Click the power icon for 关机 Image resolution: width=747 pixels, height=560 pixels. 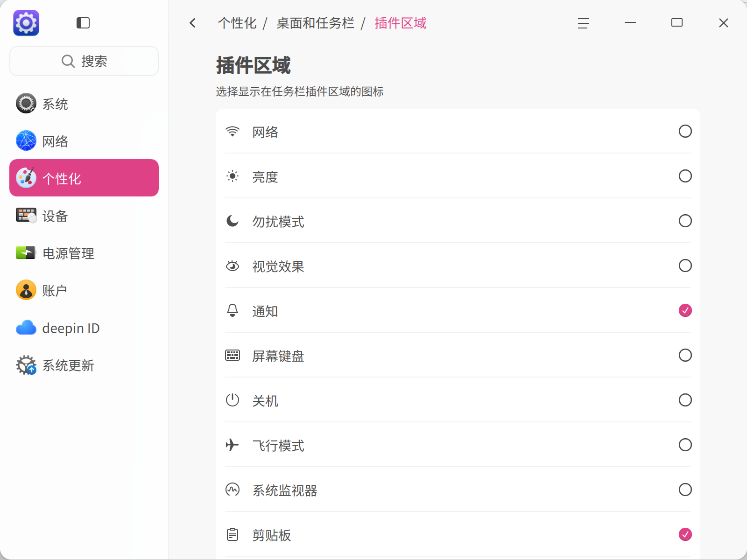[x=233, y=400]
